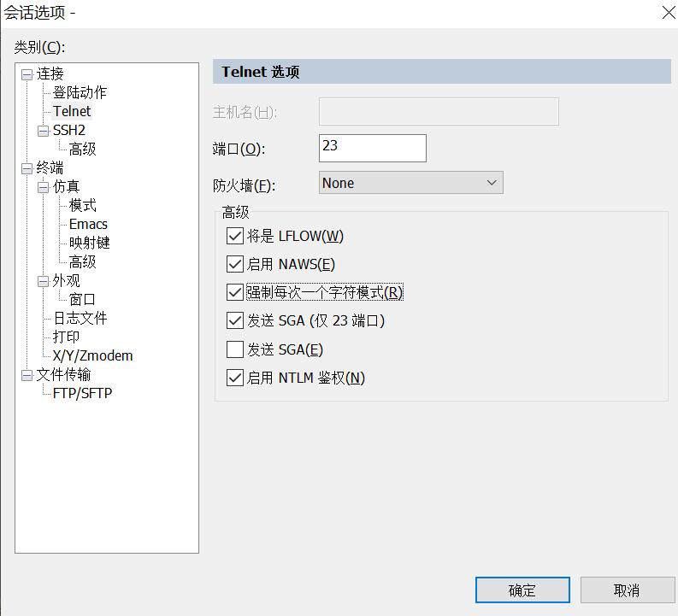Uncheck 强制每次一个字符模式(R) checkbox
The width and height of the screenshot is (678, 616).
pyautogui.click(x=235, y=292)
